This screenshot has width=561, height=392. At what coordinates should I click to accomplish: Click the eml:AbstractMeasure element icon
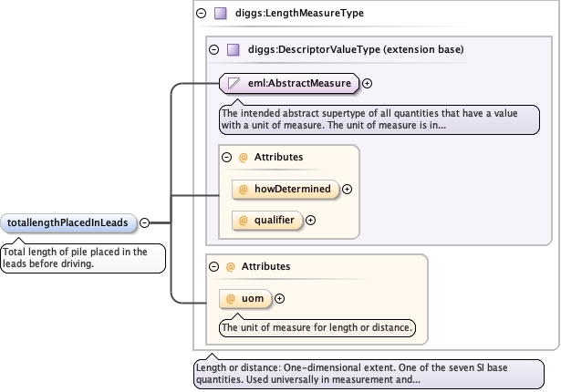click(x=234, y=84)
